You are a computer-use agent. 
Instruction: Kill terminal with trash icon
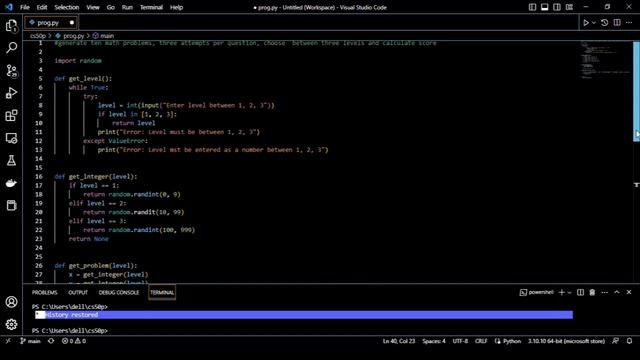click(592, 292)
